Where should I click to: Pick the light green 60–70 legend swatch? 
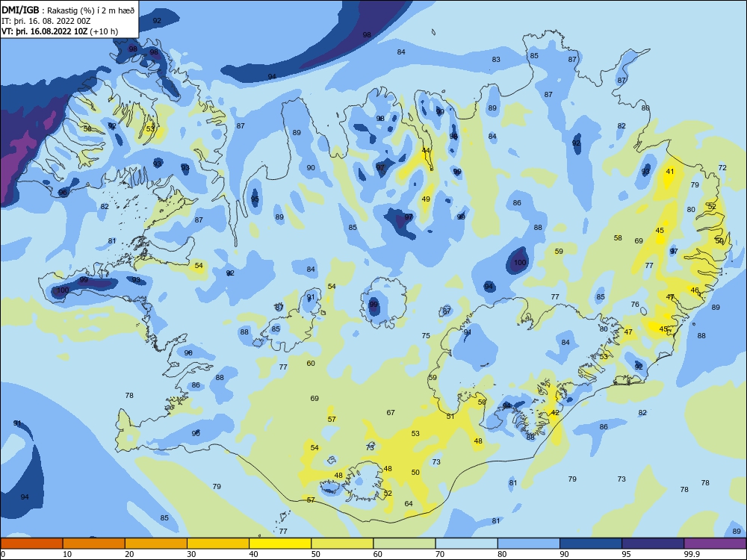click(x=404, y=544)
